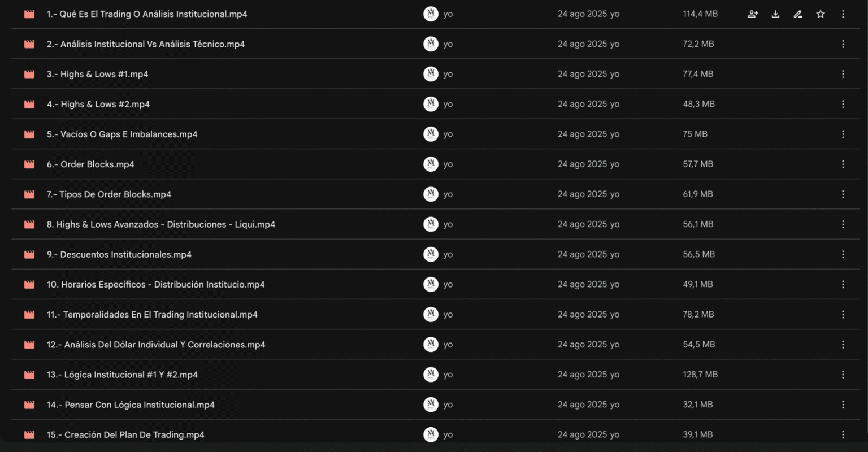
Task: Open three-dot menu for Highs & Lows #2
Action: (843, 104)
